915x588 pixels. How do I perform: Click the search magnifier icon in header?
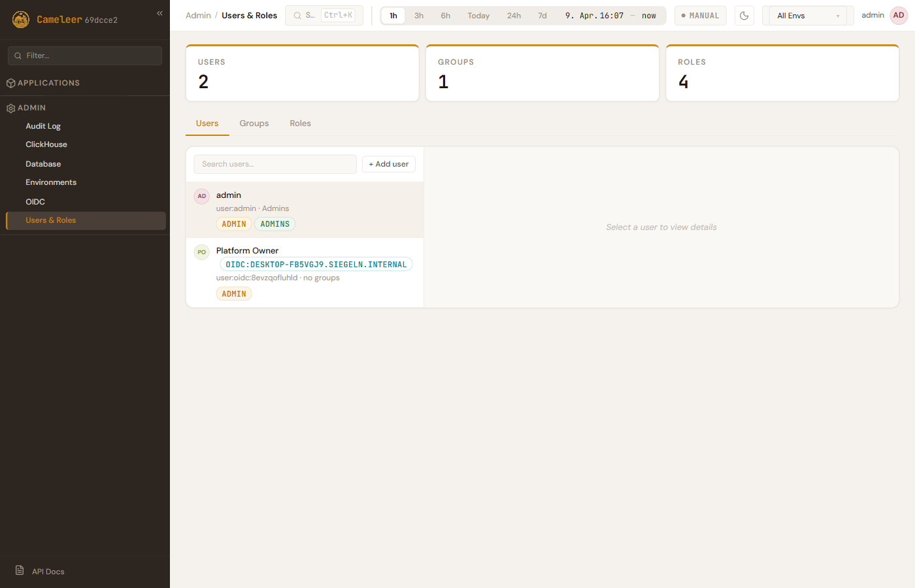tap(297, 16)
